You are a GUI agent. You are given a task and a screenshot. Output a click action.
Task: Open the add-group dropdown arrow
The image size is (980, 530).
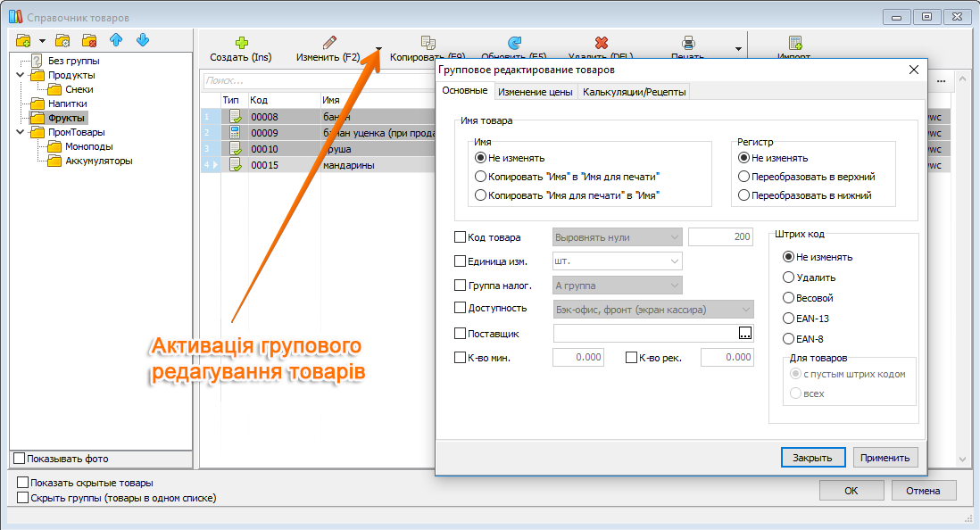coord(42,41)
